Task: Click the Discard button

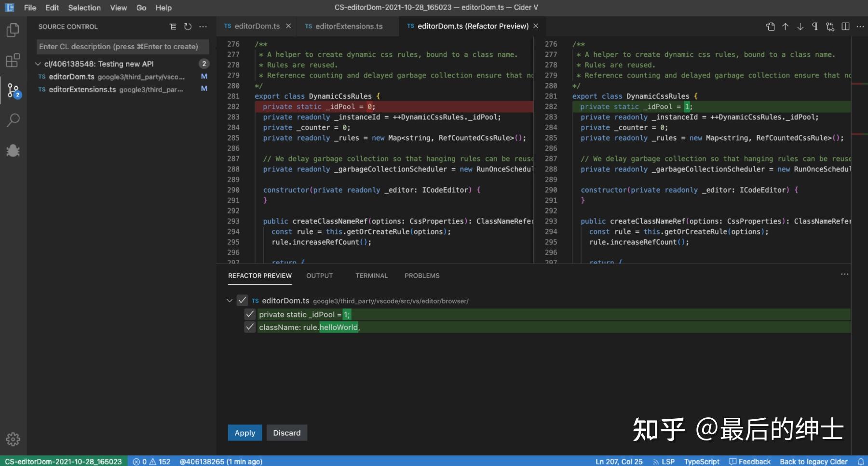Action: (x=287, y=433)
